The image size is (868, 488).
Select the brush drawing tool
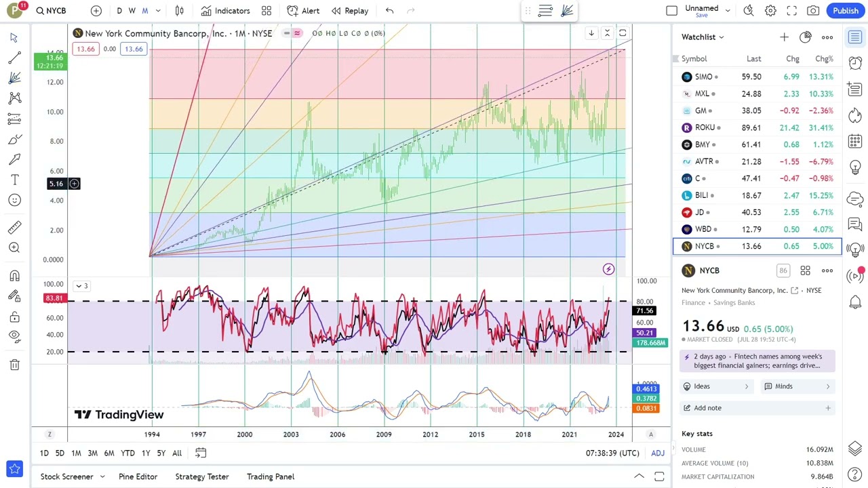[14, 140]
